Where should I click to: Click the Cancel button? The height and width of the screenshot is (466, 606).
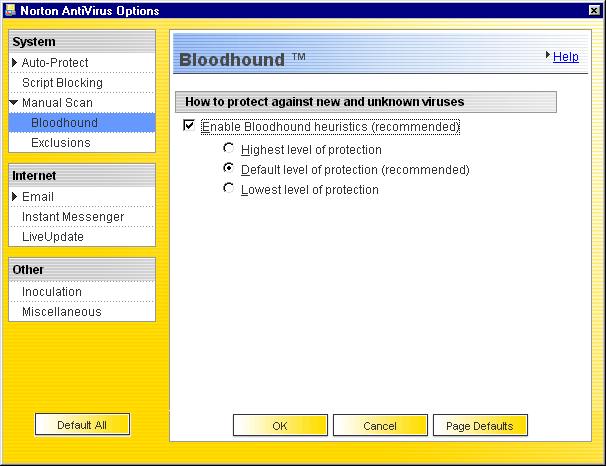(x=380, y=426)
